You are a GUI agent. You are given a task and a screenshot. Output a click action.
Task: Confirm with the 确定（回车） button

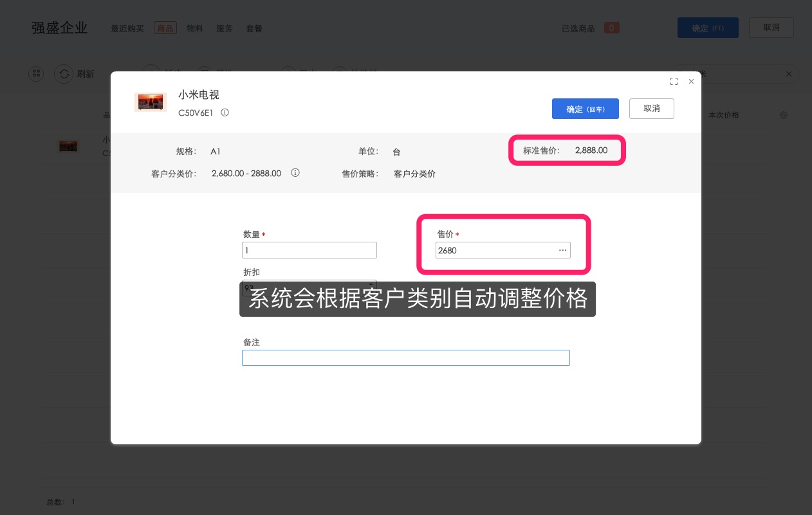(x=586, y=109)
